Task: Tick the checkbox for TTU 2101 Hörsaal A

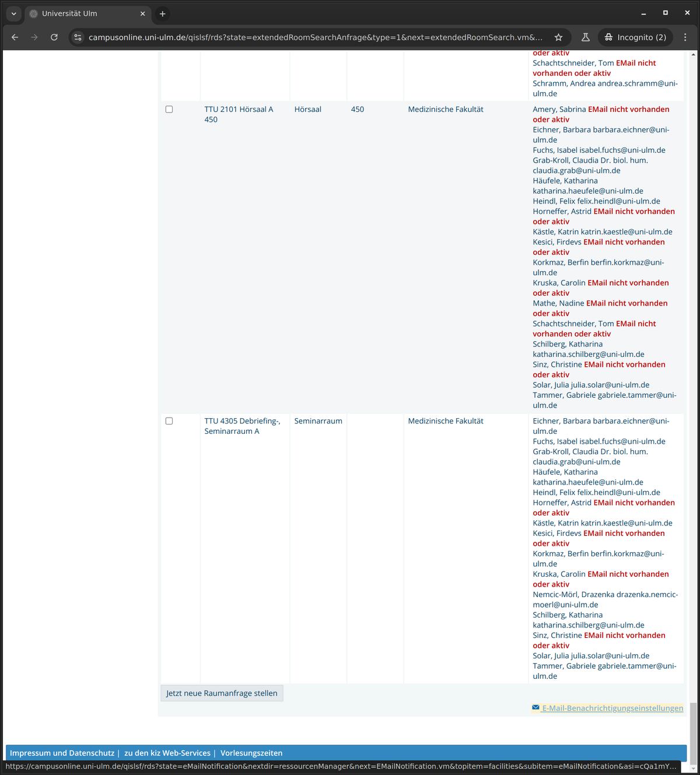Action: [x=169, y=110]
